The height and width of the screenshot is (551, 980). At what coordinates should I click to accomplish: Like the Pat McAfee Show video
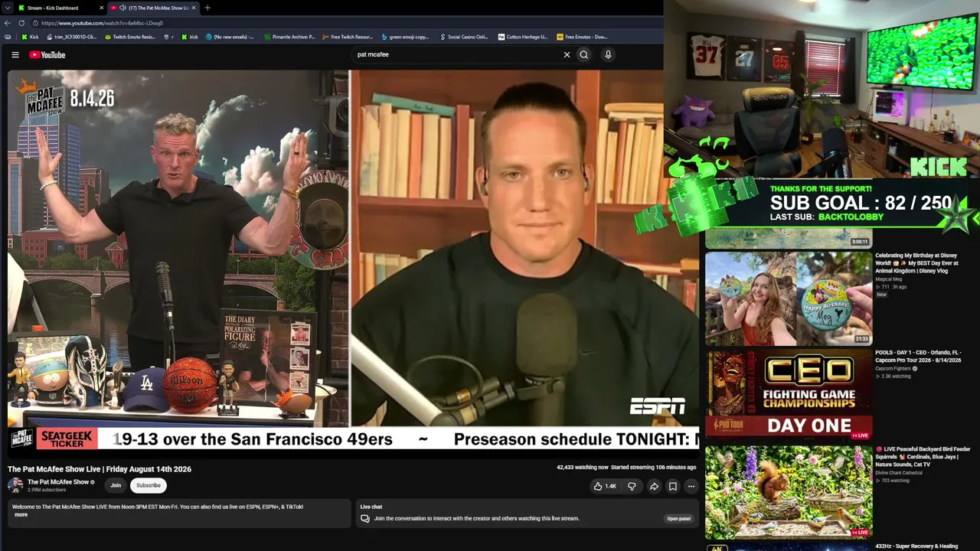605,486
